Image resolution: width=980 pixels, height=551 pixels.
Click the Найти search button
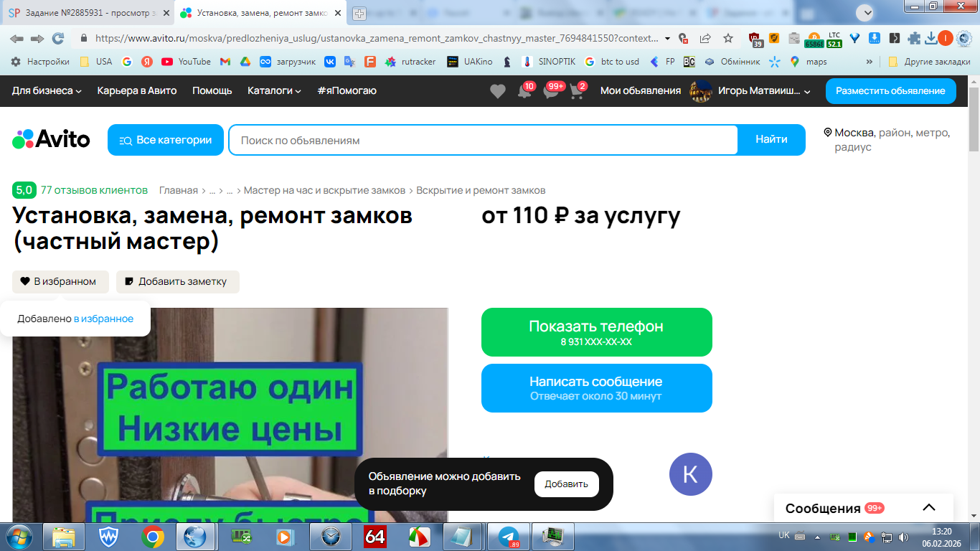[771, 140]
